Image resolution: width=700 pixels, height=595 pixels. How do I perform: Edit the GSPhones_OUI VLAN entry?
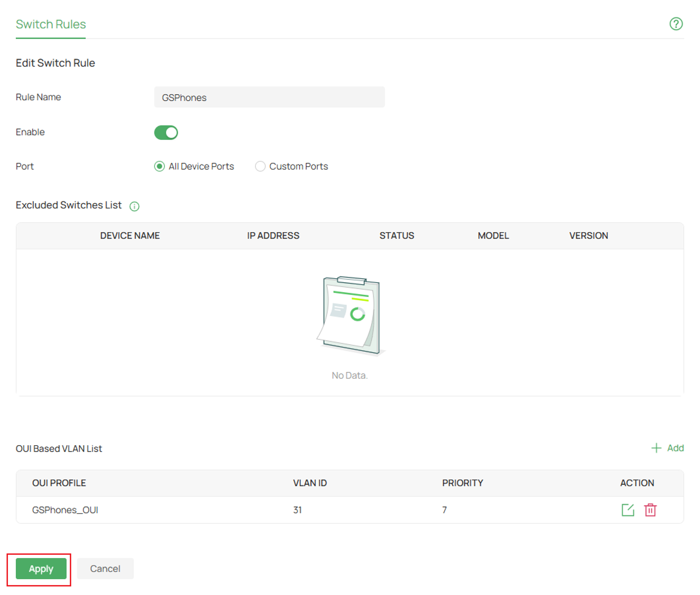point(628,510)
